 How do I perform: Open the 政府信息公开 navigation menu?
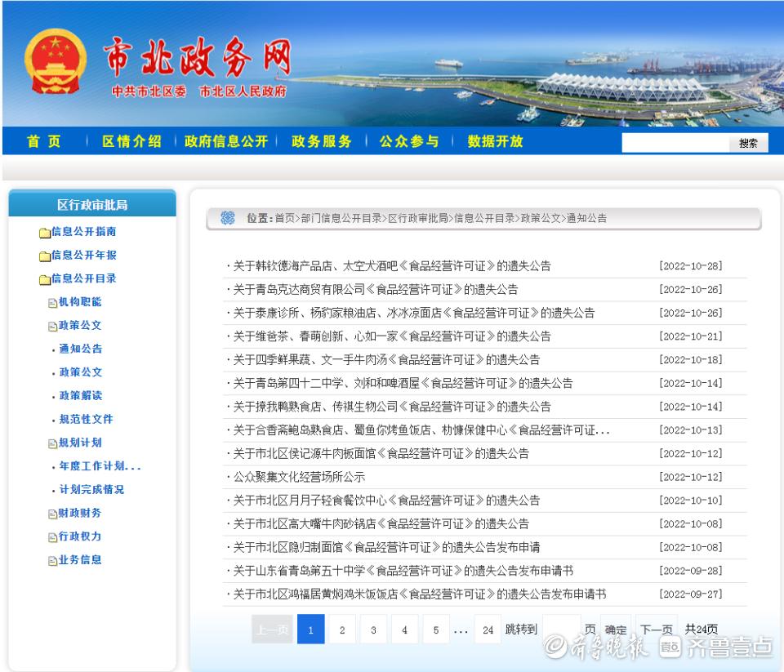(226, 140)
